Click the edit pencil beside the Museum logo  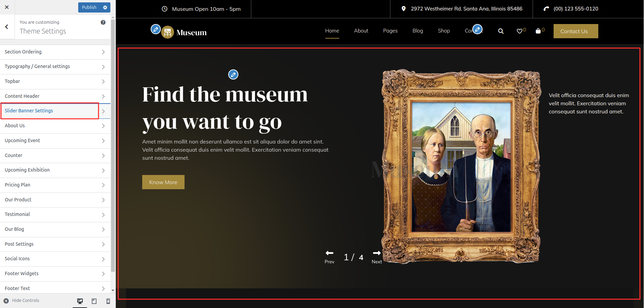point(155,29)
